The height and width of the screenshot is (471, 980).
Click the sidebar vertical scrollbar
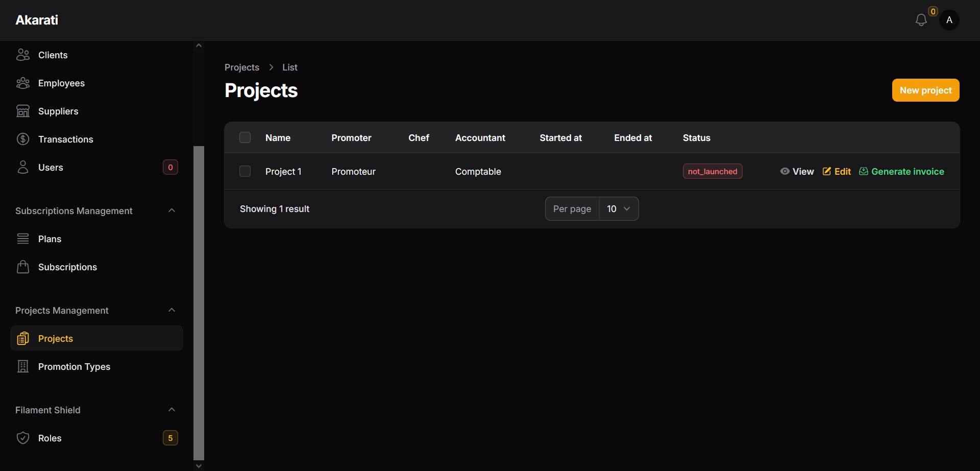click(x=199, y=301)
